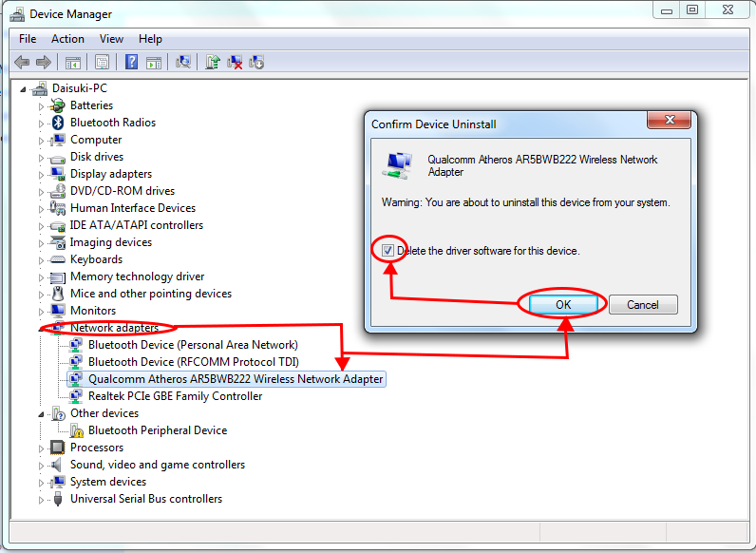Image resolution: width=756 pixels, height=553 pixels.
Task: Open the Properties toolbar icon
Action: [x=102, y=63]
